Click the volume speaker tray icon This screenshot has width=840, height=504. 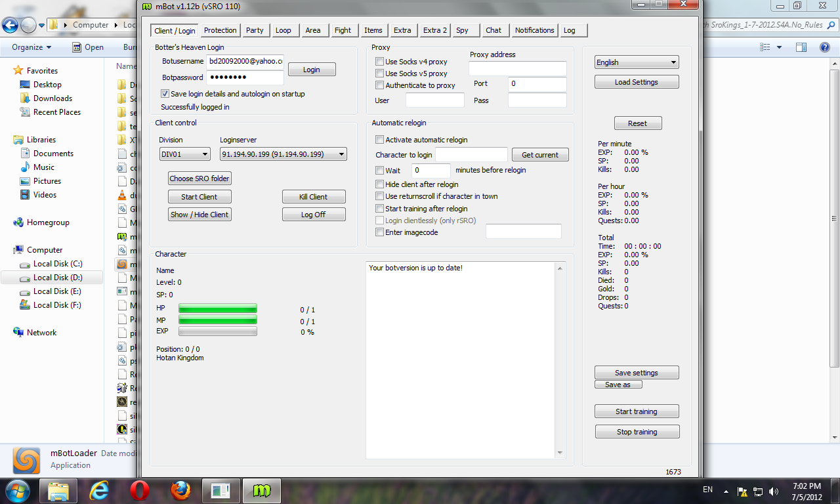tap(774, 491)
